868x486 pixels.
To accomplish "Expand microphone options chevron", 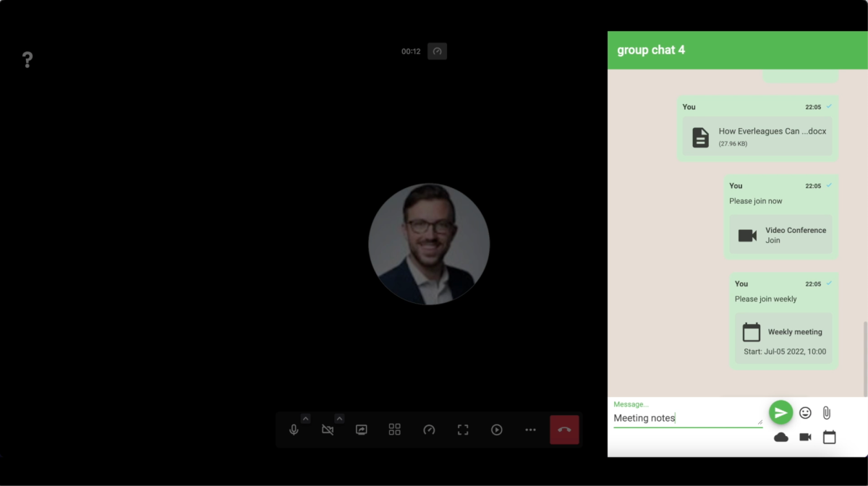I will (305, 419).
